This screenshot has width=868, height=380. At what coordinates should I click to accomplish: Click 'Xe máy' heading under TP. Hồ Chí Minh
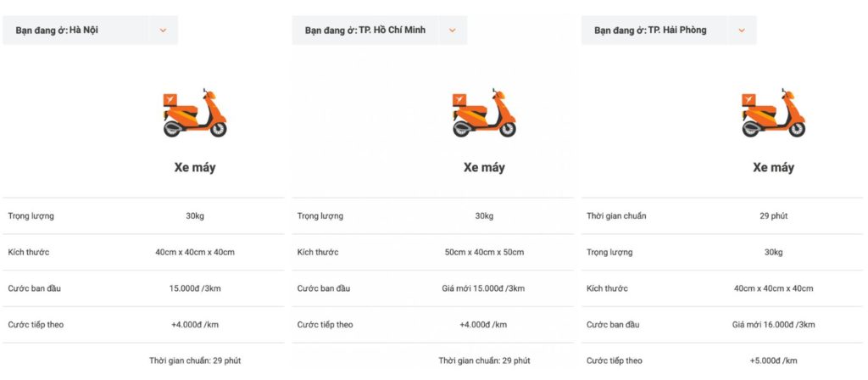(484, 167)
